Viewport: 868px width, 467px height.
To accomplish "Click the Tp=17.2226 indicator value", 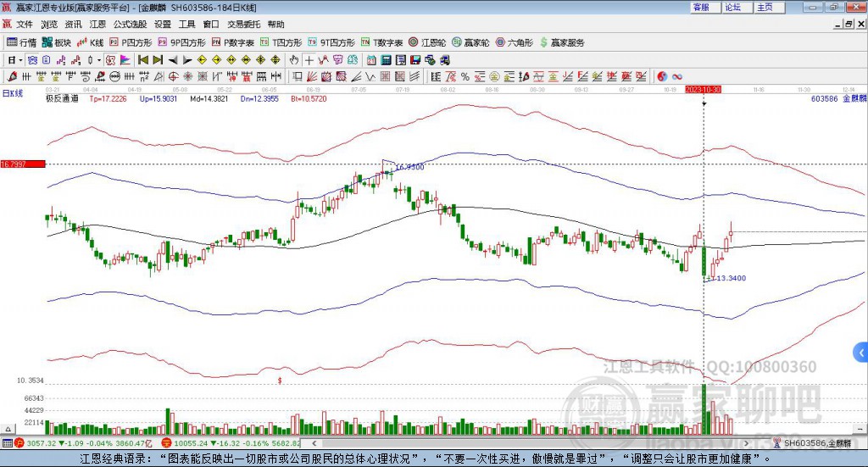I will coord(108,98).
